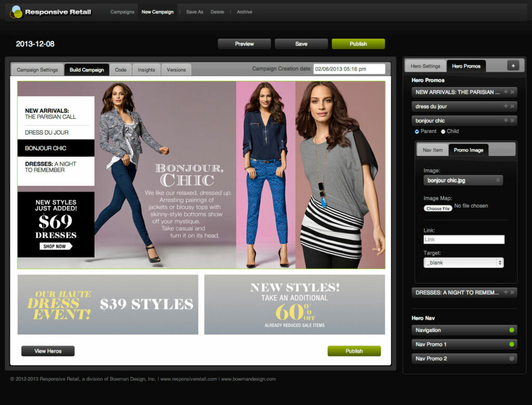Remove the NEW ARRIVALS promo with its x icon
532x405 pixels.
(x=512, y=92)
